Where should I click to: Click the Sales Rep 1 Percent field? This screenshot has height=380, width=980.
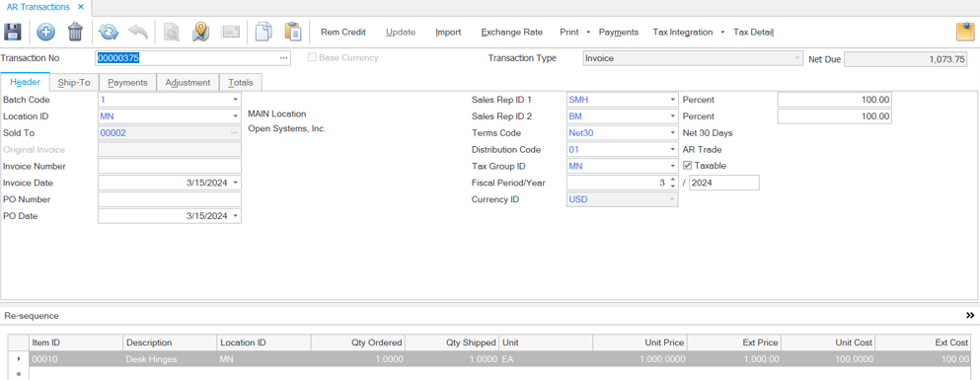click(x=834, y=100)
